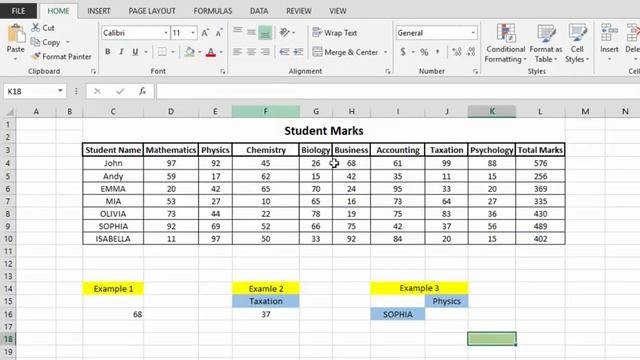Switch to the FORMULAS tab
Image resolution: width=640 pixels, height=360 pixels.
213,11
